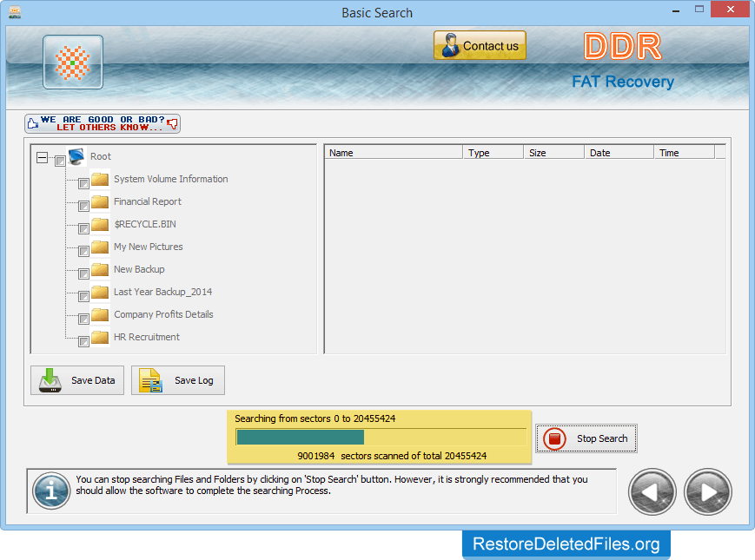
Task: Click the FAT Recovery heading text
Action: coord(623,82)
